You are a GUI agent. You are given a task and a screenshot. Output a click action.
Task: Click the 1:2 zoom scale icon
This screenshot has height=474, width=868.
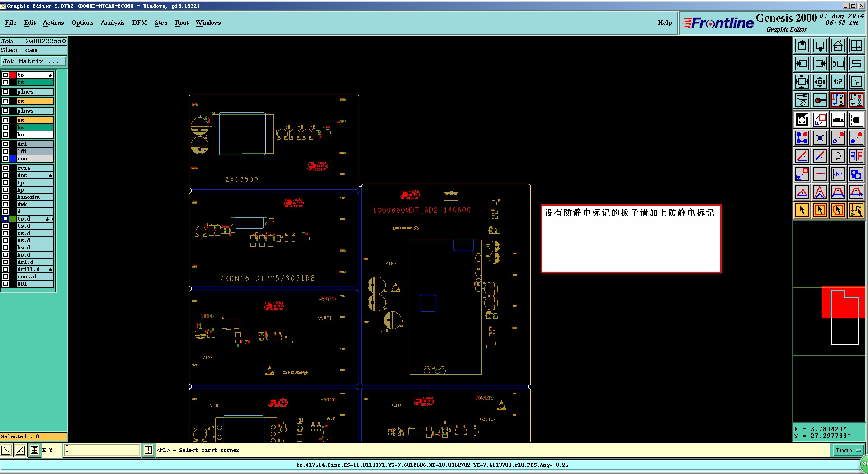point(838,82)
